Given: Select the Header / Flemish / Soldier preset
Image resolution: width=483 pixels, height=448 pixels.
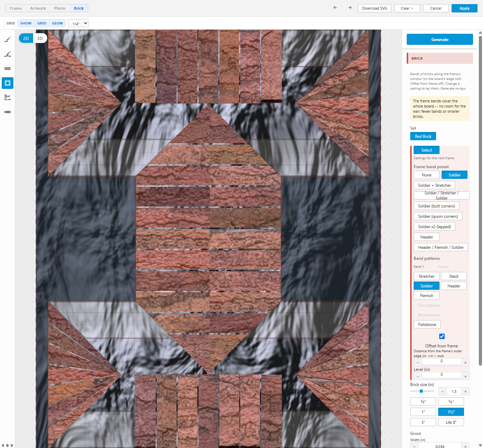Looking at the screenshot, I should click(441, 247).
